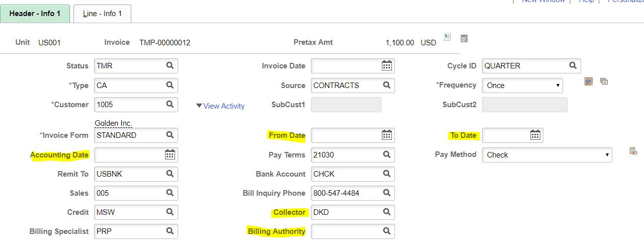The height and width of the screenshot is (243, 644).
Task: Click the Billing Authority lookup magnifier
Action: pos(387,231)
